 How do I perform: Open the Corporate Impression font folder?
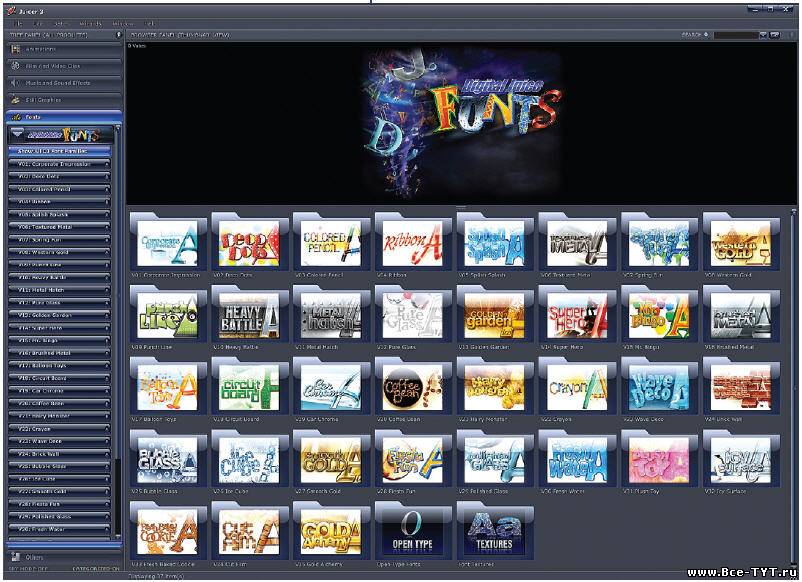(x=168, y=243)
